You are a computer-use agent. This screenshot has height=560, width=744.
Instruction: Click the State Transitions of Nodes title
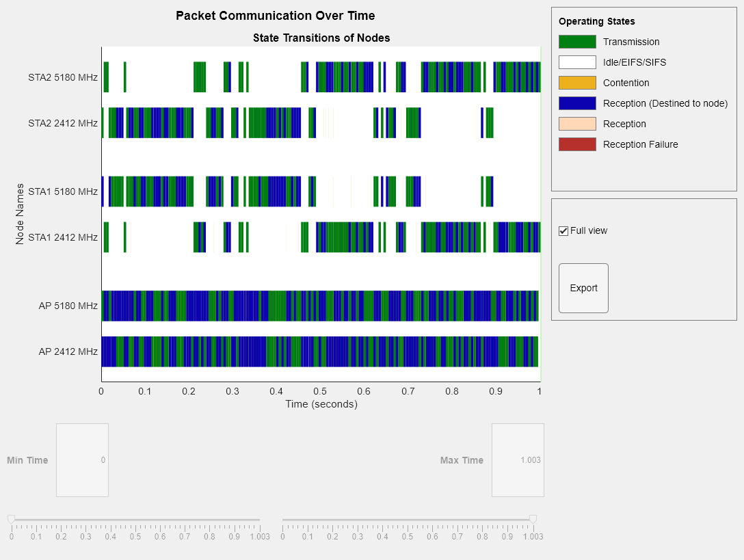[x=321, y=38]
